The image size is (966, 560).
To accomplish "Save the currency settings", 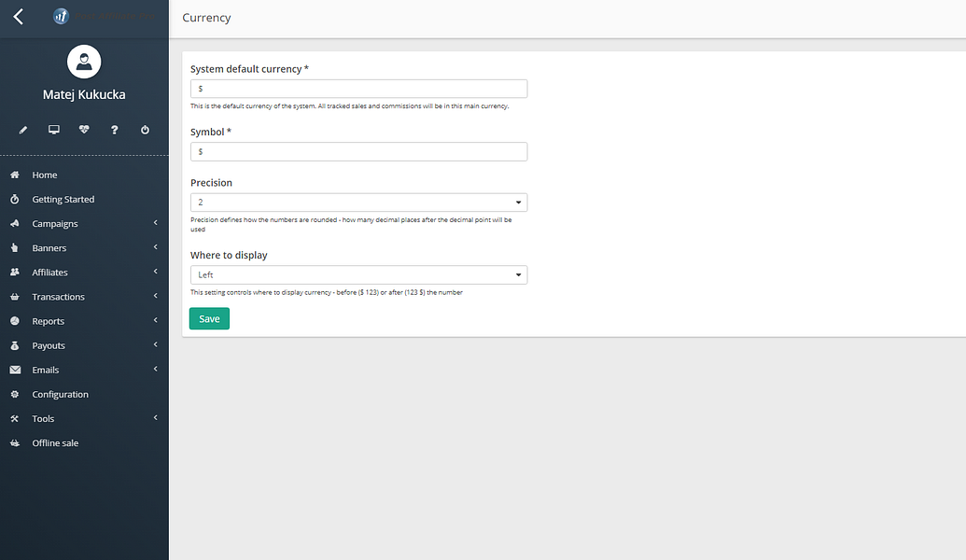I will (209, 318).
